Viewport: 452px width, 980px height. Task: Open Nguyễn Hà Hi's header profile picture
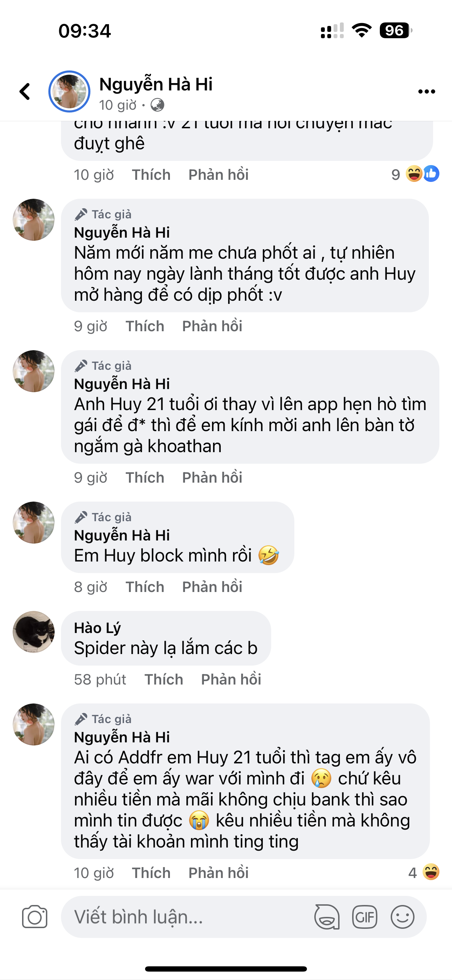69,92
